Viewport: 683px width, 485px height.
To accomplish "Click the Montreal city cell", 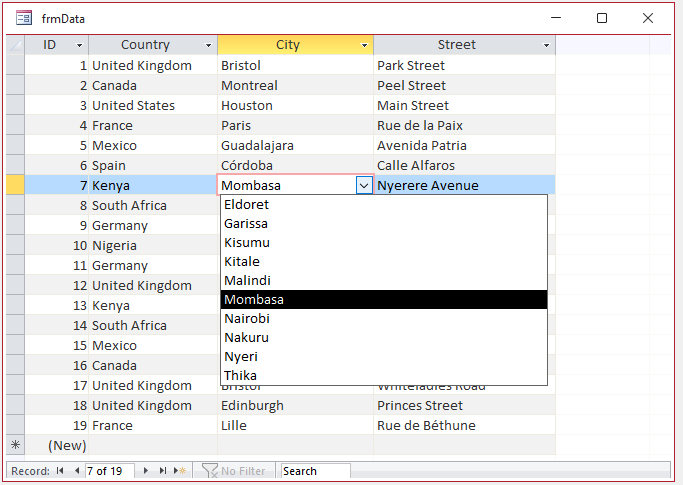I will pyautogui.click(x=295, y=85).
